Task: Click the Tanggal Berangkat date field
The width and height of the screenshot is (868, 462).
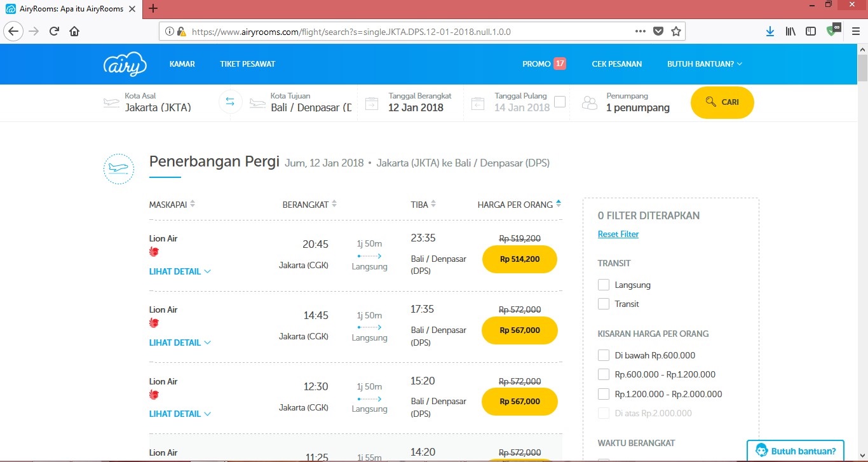Action: pyautogui.click(x=416, y=102)
